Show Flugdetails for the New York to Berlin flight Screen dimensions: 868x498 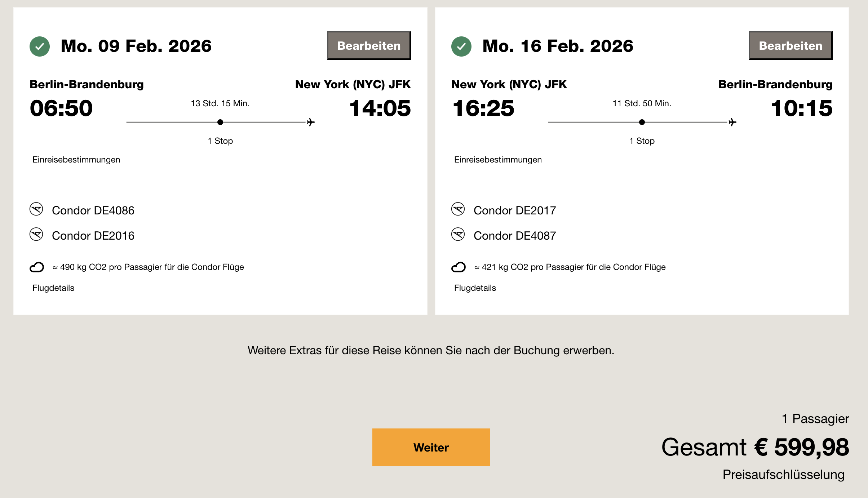pos(475,288)
